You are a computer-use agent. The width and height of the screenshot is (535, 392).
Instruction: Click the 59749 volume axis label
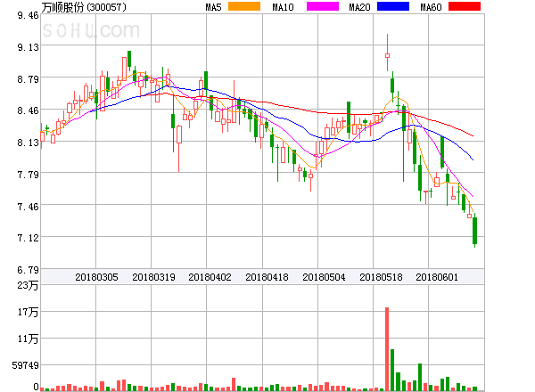point(25,365)
